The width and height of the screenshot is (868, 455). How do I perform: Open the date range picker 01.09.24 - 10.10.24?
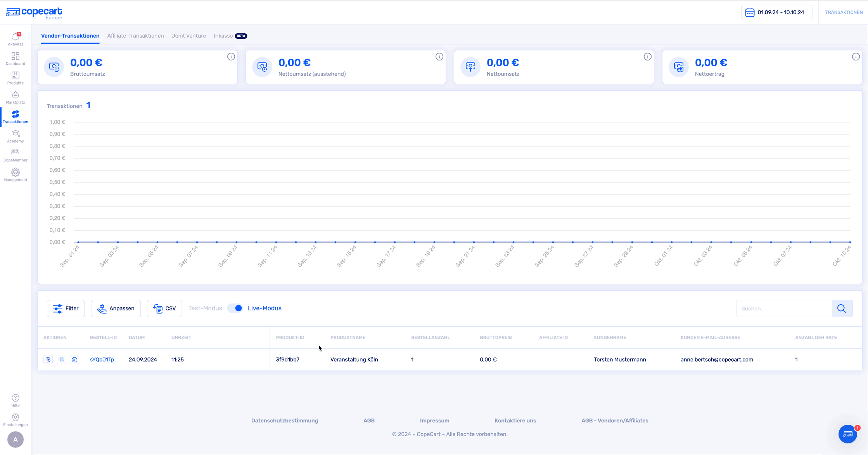point(776,12)
